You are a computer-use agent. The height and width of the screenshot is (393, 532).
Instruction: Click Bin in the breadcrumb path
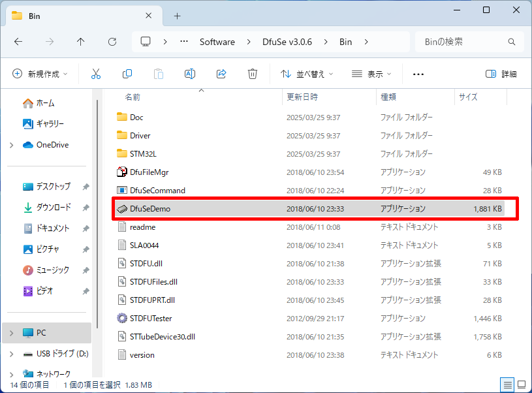pyautogui.click(x=346, y=42)
